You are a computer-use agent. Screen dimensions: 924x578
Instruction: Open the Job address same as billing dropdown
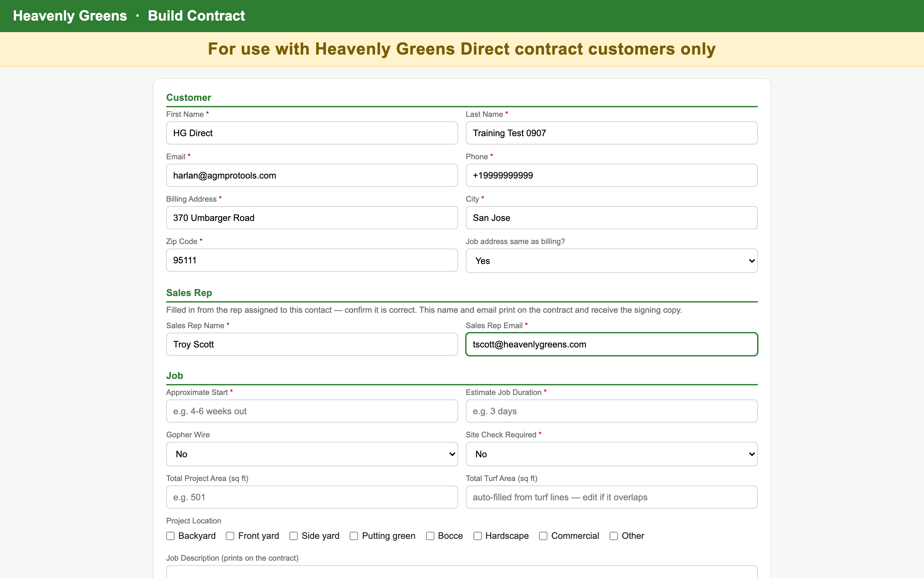(x=611, y=261)
